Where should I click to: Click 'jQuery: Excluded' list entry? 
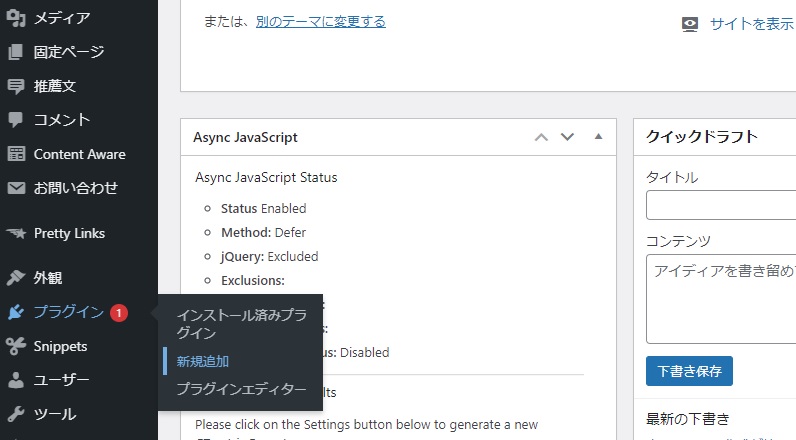(270, 257)
